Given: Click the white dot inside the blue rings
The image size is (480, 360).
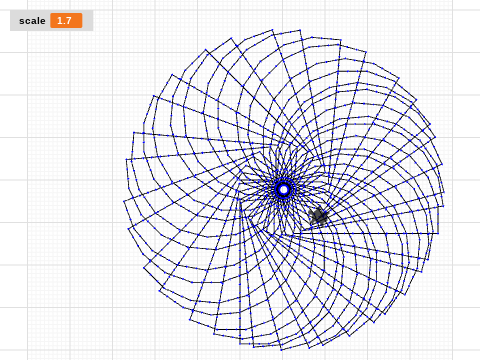Looking at the screenshot, I should coord(284,189).
